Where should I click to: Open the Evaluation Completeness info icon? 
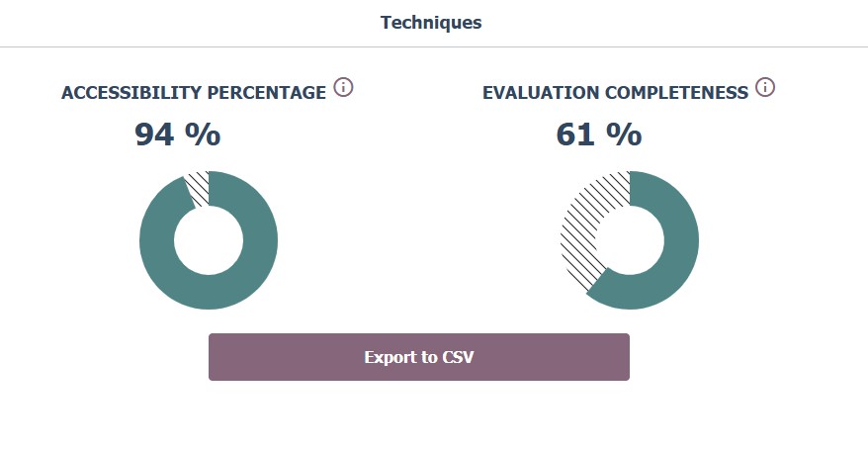(x=765, y=87)
